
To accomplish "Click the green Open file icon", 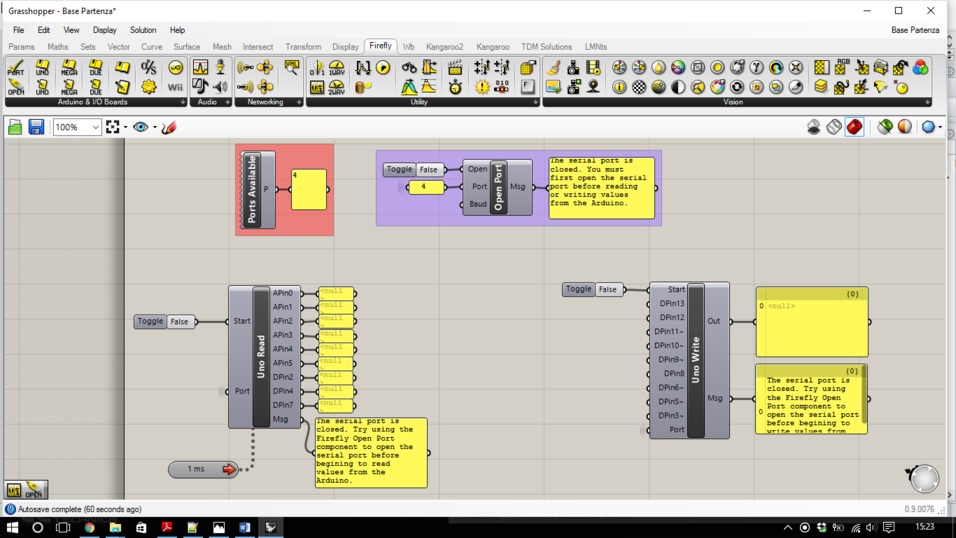I will tap(15, 127).
